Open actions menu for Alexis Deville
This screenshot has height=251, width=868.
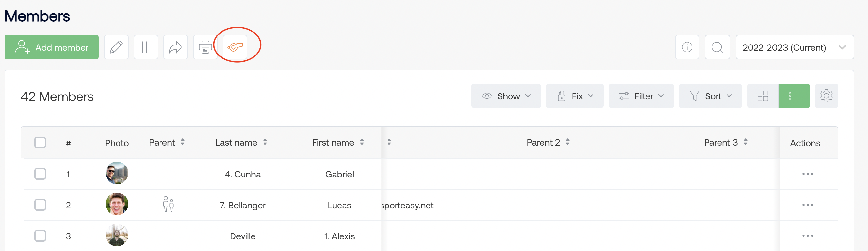pos(808,236)
